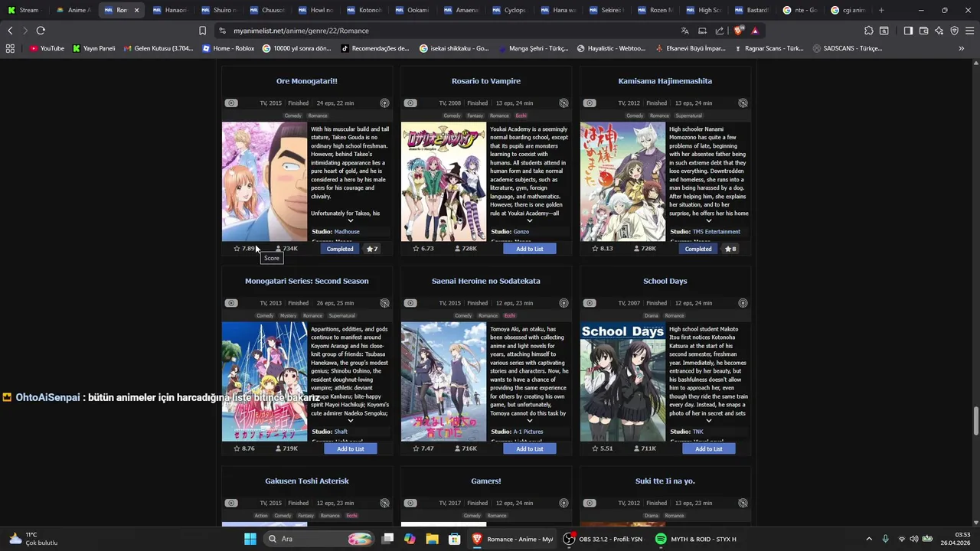980x551 pixels.
Task: Expand Monogatari Series synopsis chevron
Action: pos(350,421)
